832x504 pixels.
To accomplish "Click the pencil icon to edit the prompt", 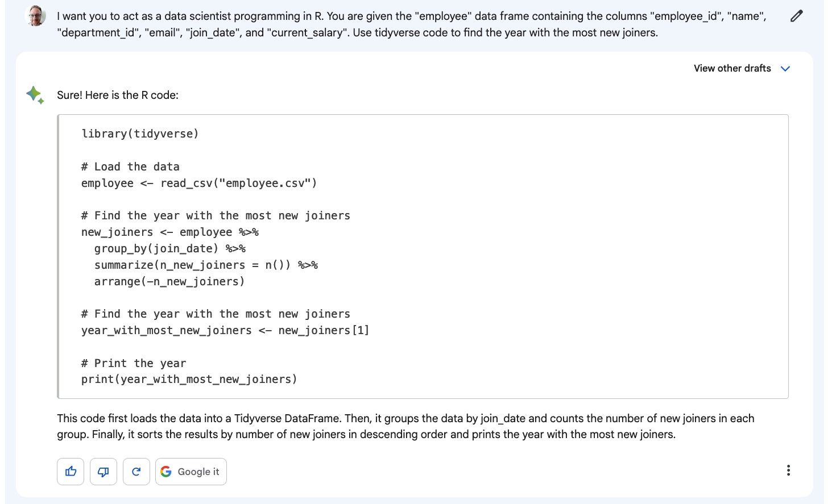I will pos(796,16).
